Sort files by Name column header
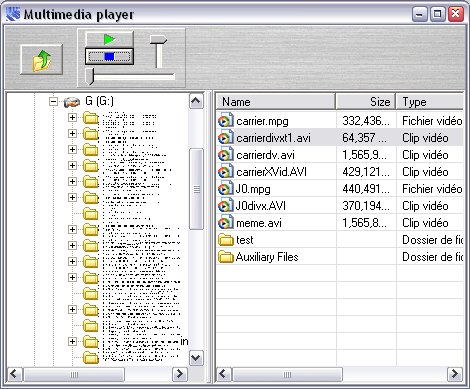Viewport: 470px width, 389px height. (276, 102)
